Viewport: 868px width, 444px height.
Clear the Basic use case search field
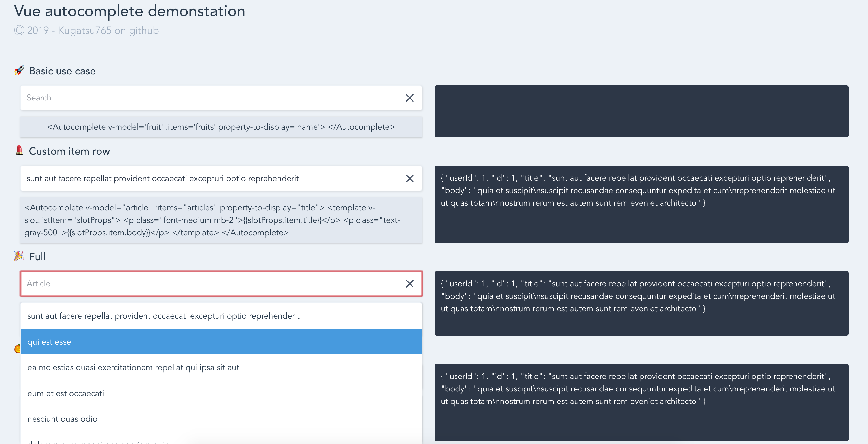[409, 98]
